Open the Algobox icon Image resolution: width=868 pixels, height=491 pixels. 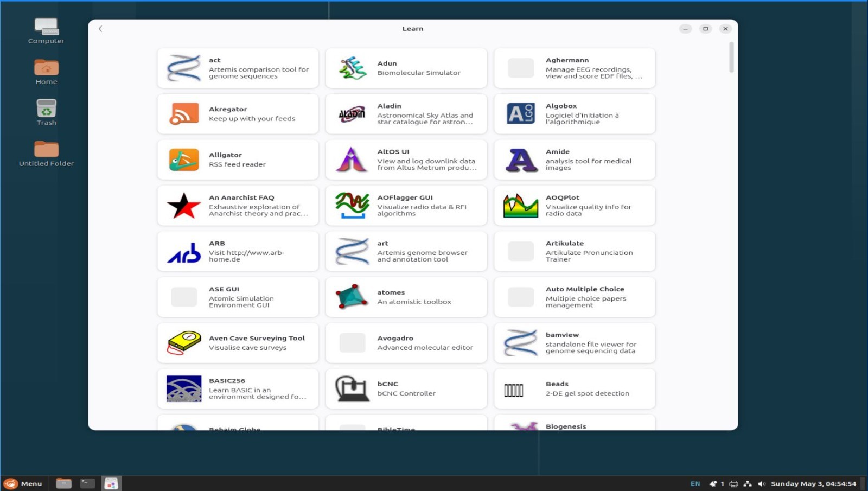tap(521, 114)
